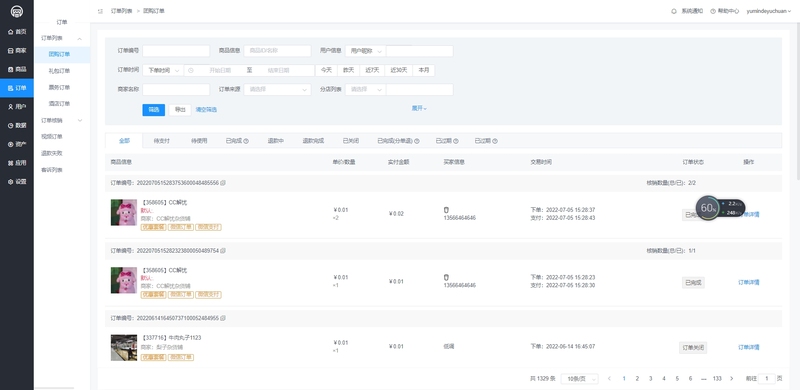
Task: Click the platform logo at top left
Action: (17, 11)
